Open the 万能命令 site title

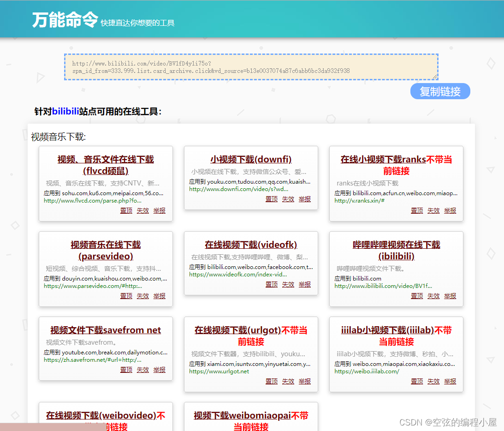tap(65, 20)
